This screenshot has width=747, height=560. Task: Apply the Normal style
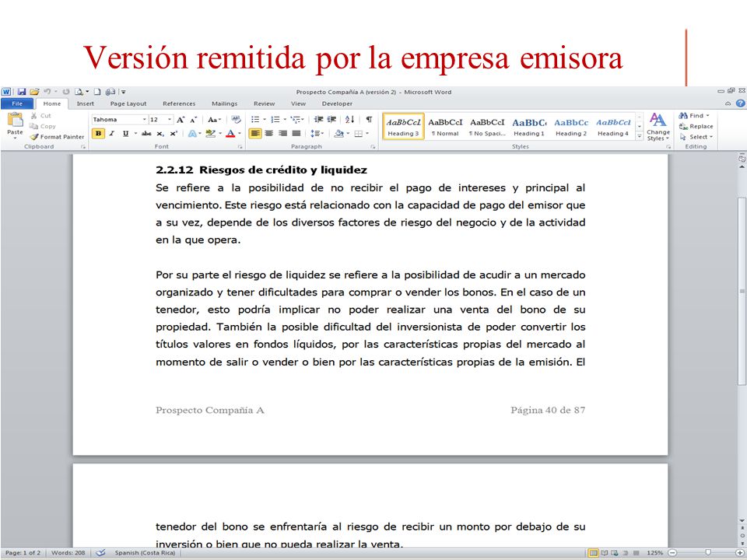(x=445, y=127)
